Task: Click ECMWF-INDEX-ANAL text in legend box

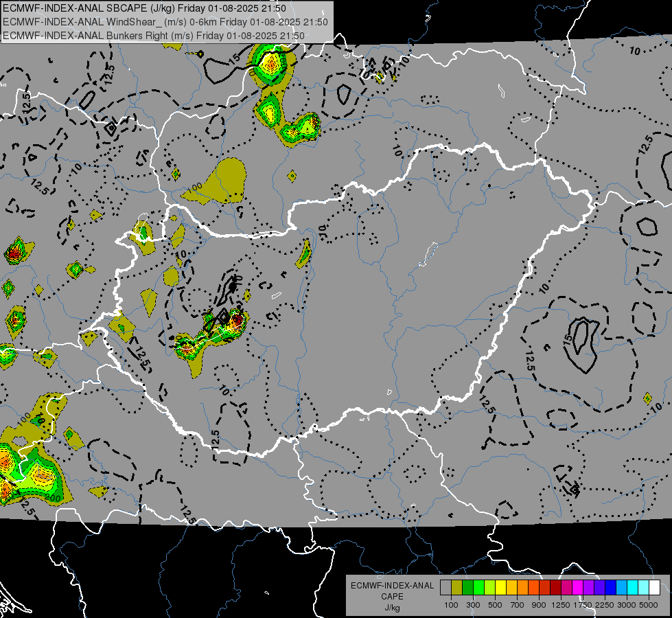Action: [392, 586]
